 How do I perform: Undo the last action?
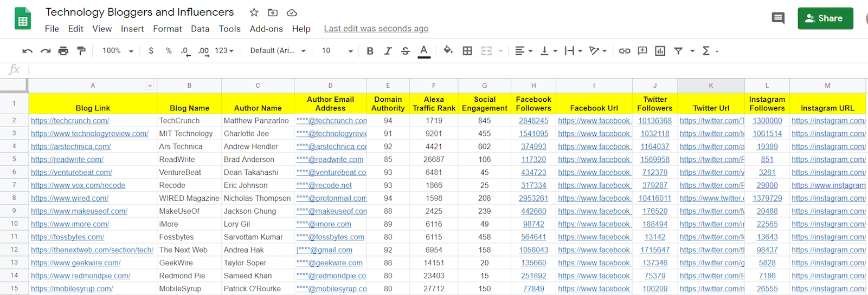pyautogui.click(x=28, y=51)
